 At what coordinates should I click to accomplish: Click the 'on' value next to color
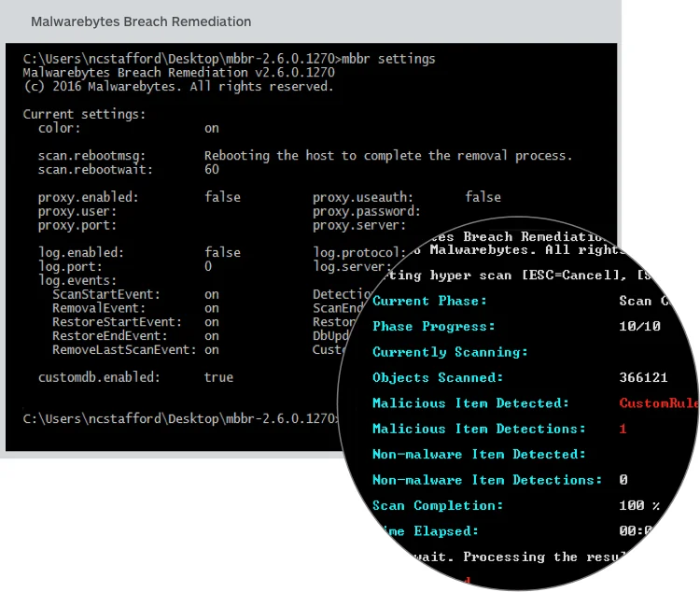pos(212,129)
